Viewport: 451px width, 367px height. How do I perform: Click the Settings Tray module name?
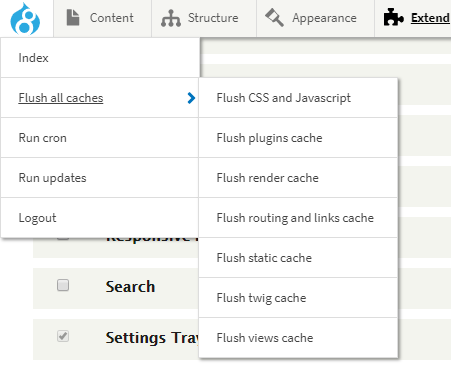152,338
